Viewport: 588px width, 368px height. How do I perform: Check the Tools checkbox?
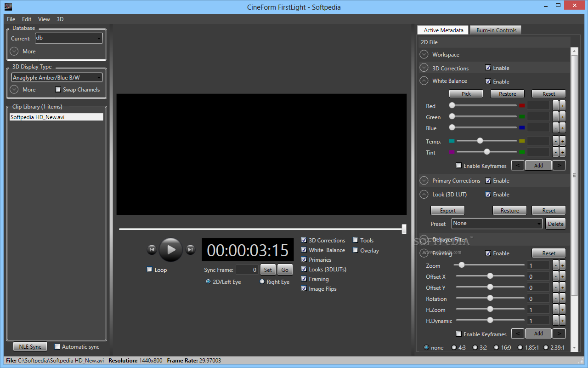pos(356,240)
